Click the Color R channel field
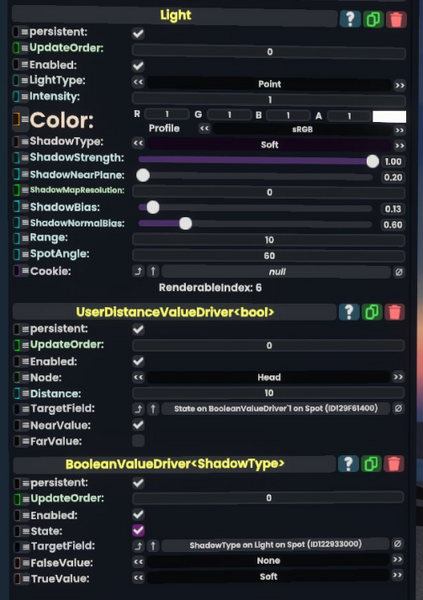This screenshot has width=423, height=600. (x=167, y=114)
